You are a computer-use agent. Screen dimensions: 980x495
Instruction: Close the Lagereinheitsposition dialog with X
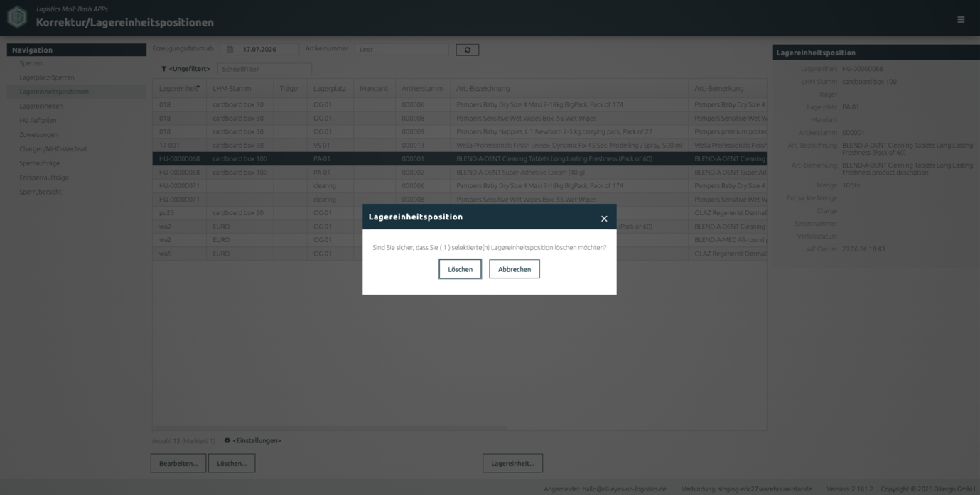click(604, 219)
